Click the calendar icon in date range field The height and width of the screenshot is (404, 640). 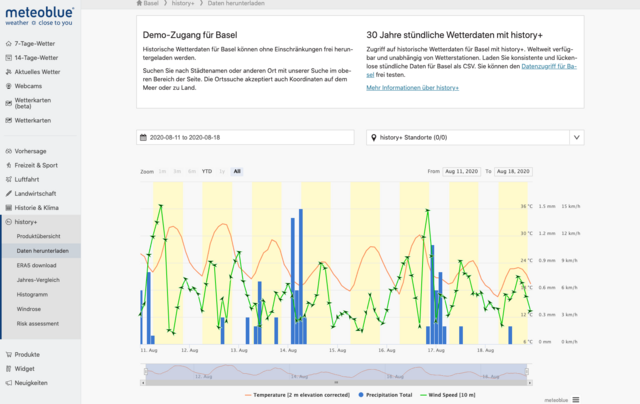point(143,138)
